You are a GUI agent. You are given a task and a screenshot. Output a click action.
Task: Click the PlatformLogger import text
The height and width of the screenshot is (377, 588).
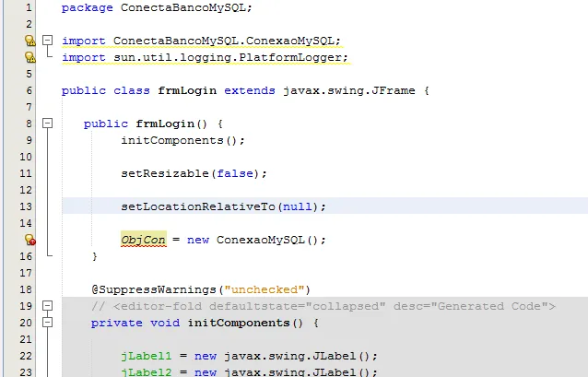205,57
